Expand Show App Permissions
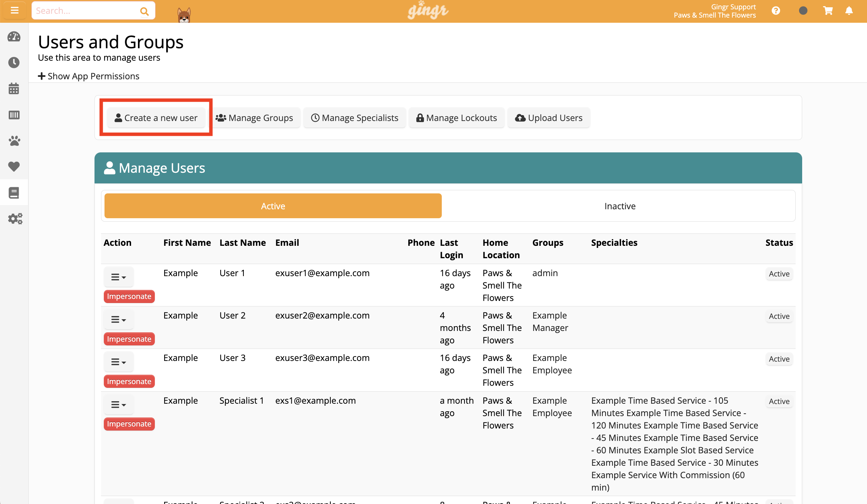 pyautogui.click(x=89, y=76)
